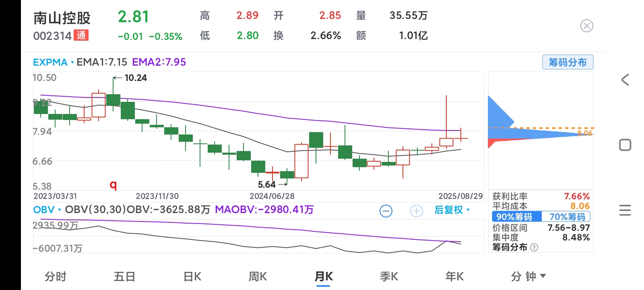Switch to the 周K tab
This screenshot has width=644, height=290.
258,276
